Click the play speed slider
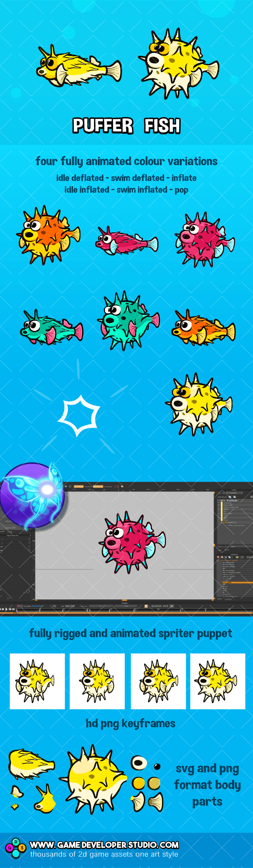This screenshot has width=253, height=868. 37,606
